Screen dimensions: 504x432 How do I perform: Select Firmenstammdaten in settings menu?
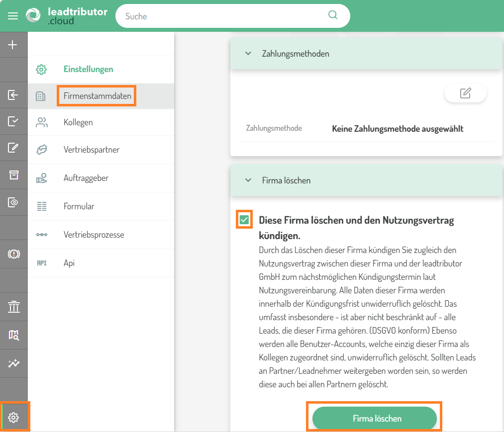pyautogui.click(x=98, y=96)
